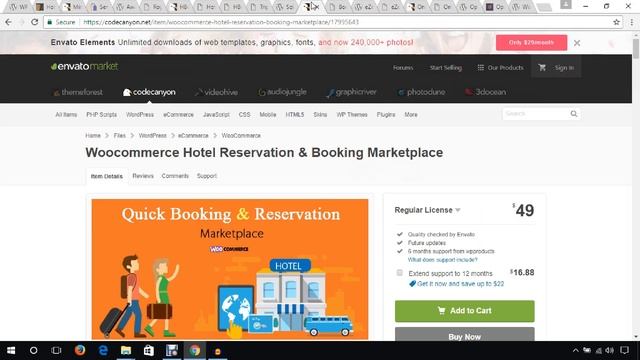The width and height of the screenshot is (640, 360).
Task: Expand the Regular License dropdown
Action: (427, 210)
